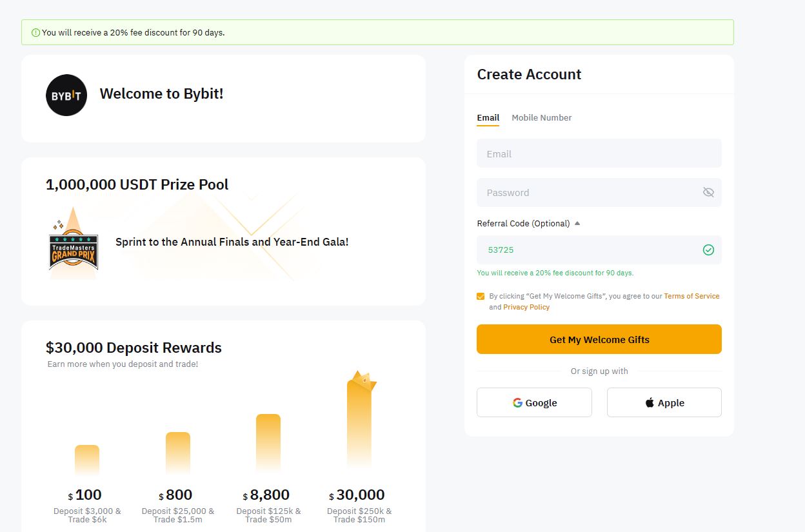
Task: Switch to the Email tab
Action: [x=488, y=117]
